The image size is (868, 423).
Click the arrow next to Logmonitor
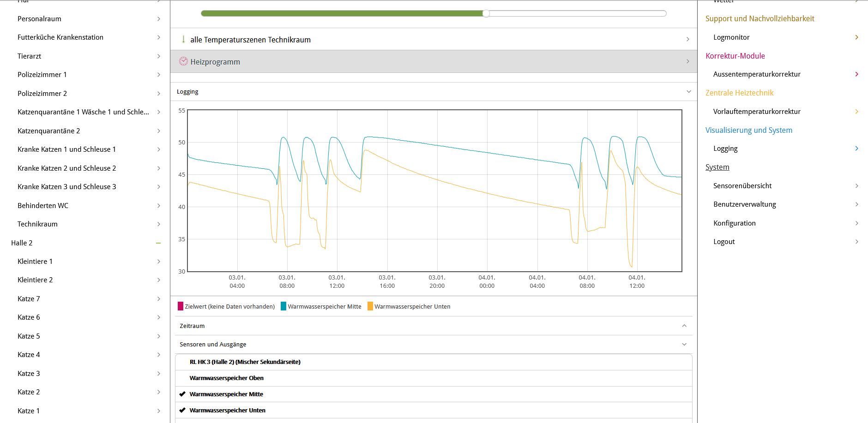click(x=856, y=37)
